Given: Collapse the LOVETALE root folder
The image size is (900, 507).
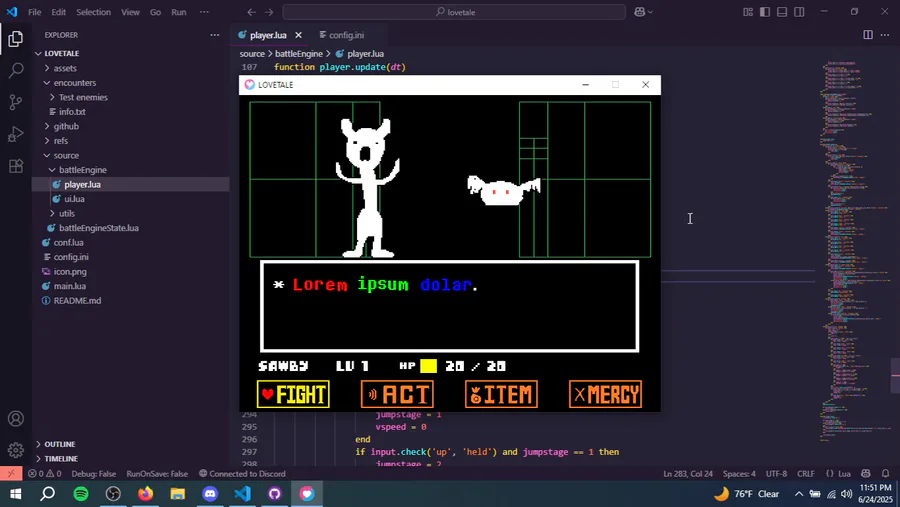Looking at the screenshot, I should click(x=61, y=53).
